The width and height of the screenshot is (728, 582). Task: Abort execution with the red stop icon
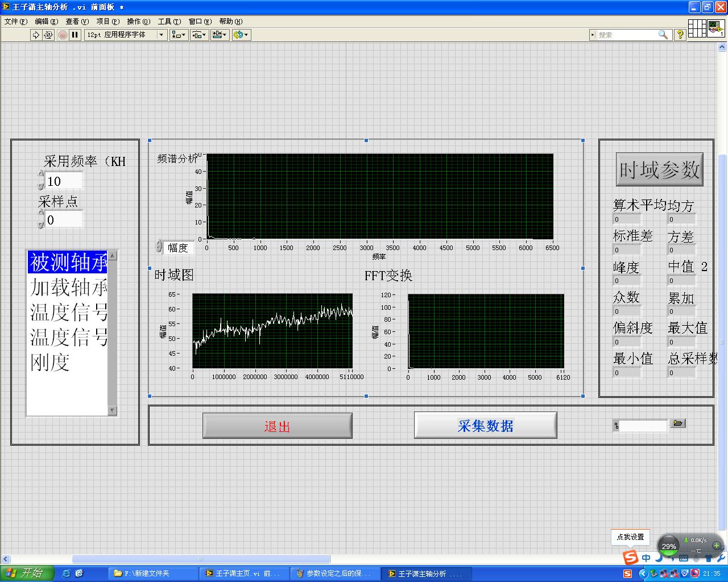click(x=63, y=35)
